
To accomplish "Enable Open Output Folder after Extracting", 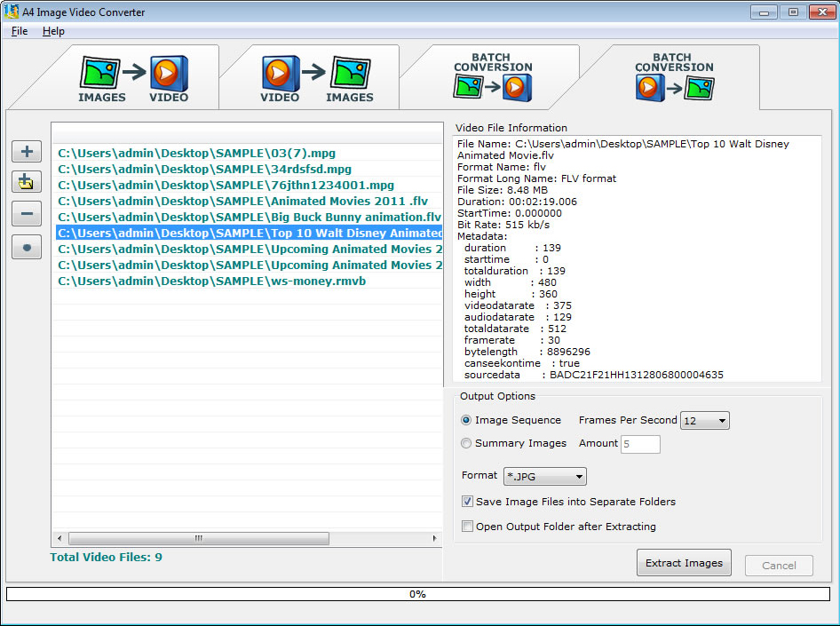I will pos(468,527).
